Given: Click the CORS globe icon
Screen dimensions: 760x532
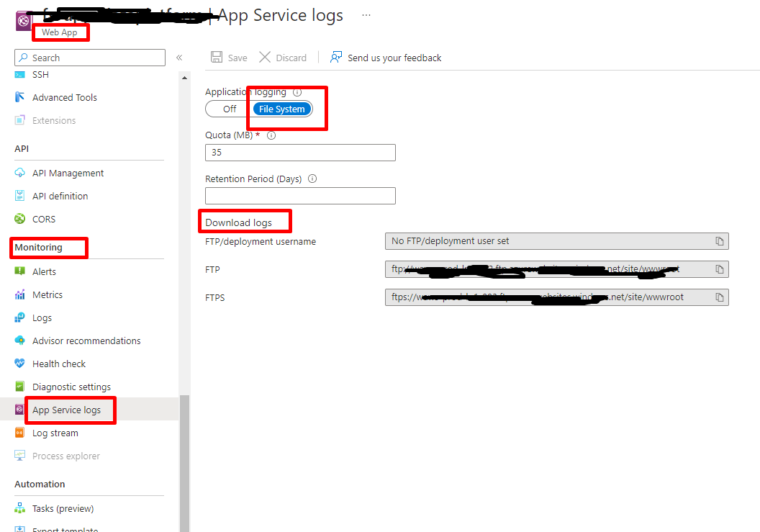Looking at the screenshot, I should coord(19,219).
